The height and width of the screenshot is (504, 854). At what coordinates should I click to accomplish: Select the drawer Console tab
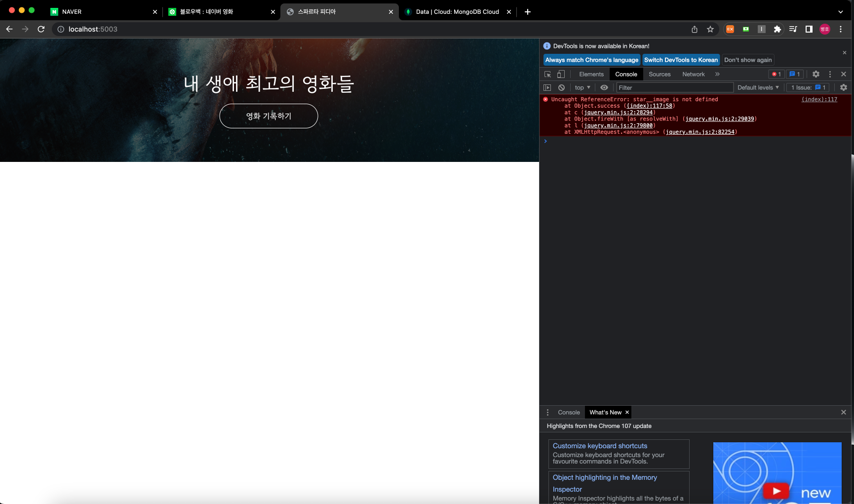[x=569, y=412]
